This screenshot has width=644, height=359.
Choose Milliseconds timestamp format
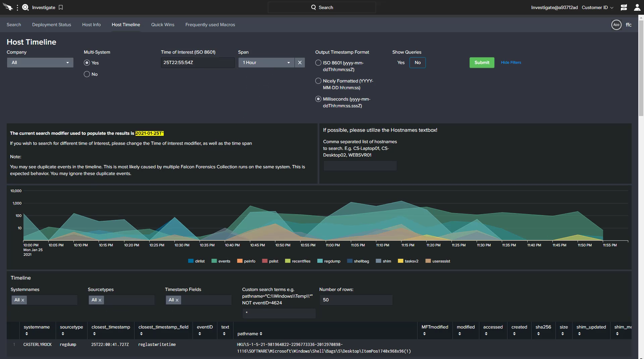click(318, 99)
